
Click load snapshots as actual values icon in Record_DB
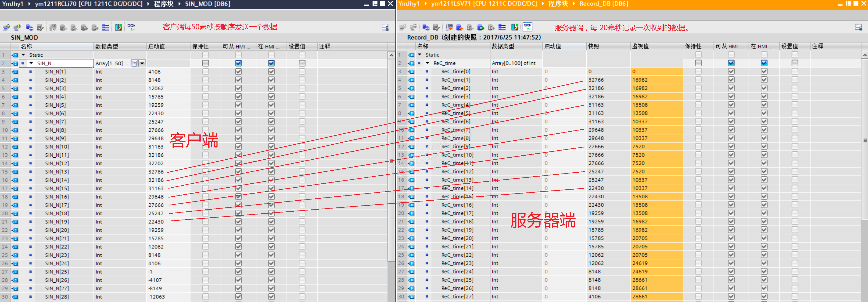(460, 27)
